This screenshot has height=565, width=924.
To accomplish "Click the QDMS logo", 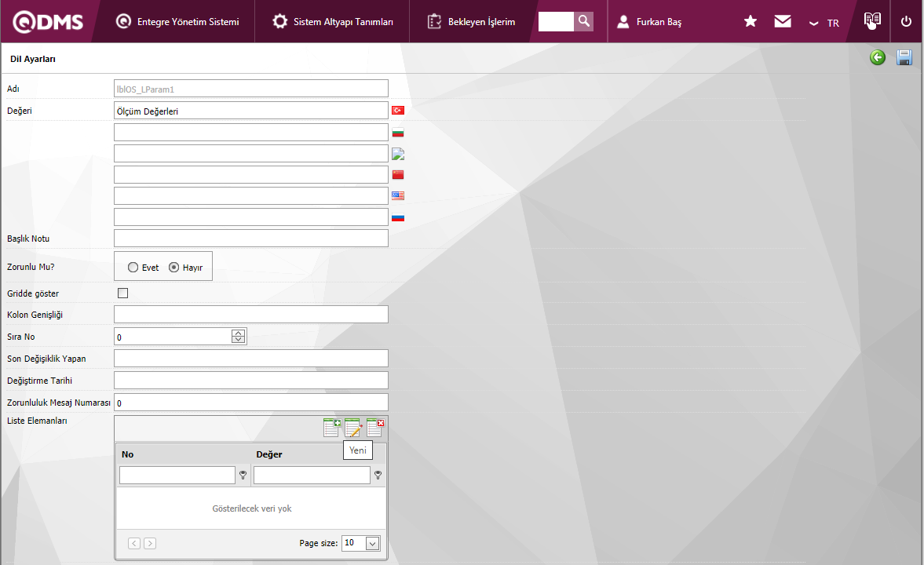I will point(49,22).
